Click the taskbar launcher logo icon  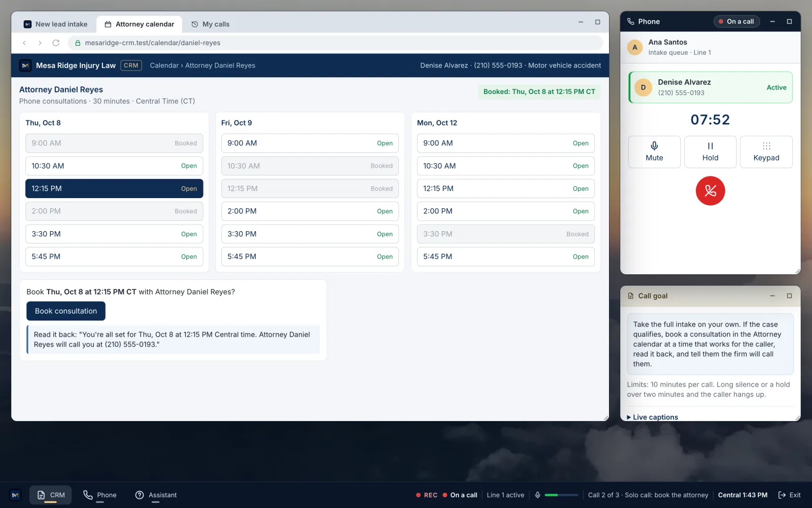point(15,495)
